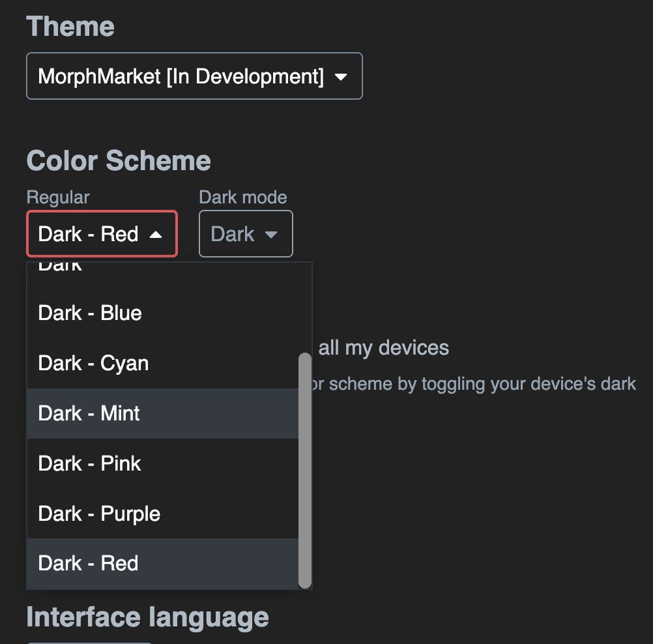Choose the 'Dark - Cyan' color scheme
This screenshot has width=653, height=644.
tap(93, 363)
